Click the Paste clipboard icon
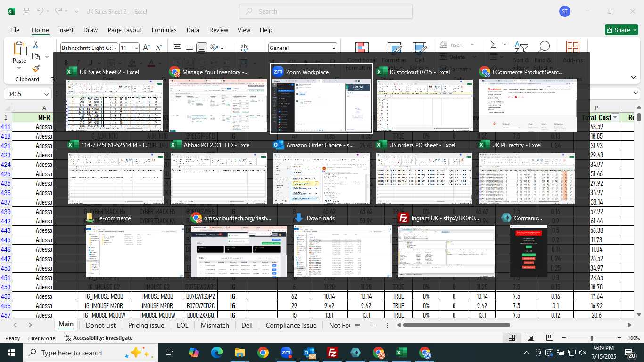The image size is (644, 362). (20, 49)
